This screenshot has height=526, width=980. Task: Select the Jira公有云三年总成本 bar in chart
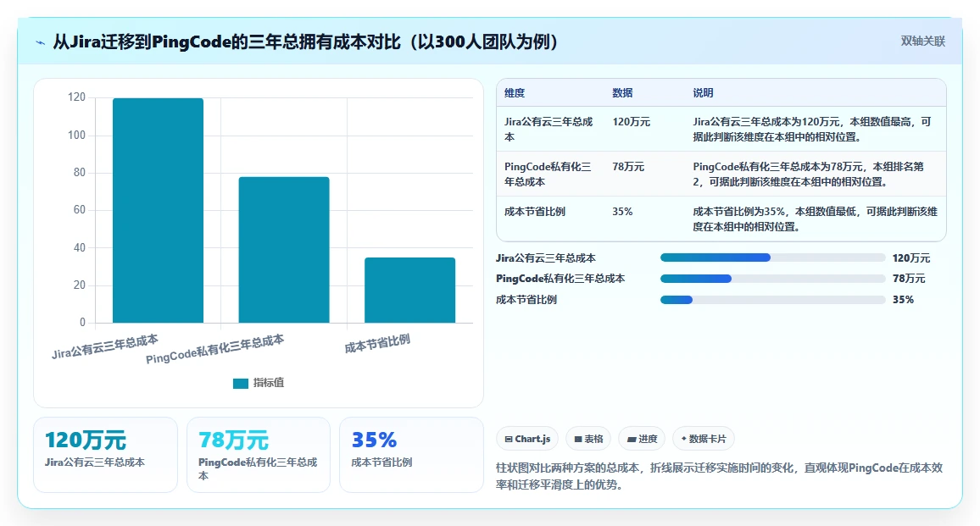pyautogui.click(x=159, y=211)
